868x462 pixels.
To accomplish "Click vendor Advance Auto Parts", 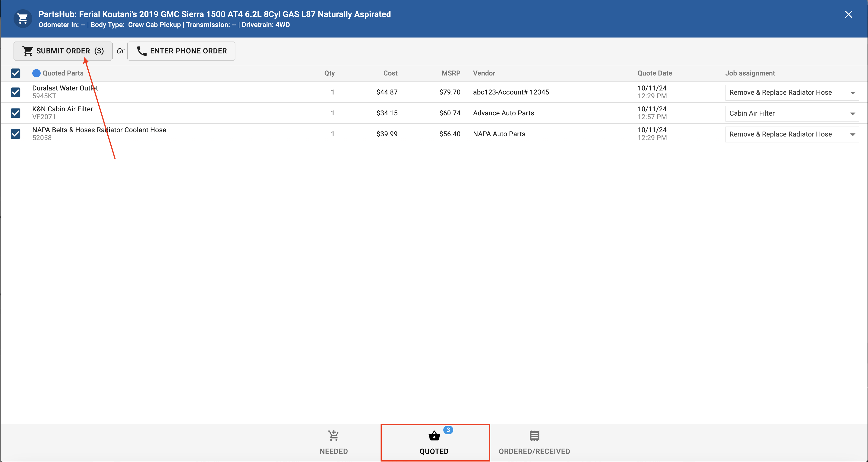I will coord(503,113).
